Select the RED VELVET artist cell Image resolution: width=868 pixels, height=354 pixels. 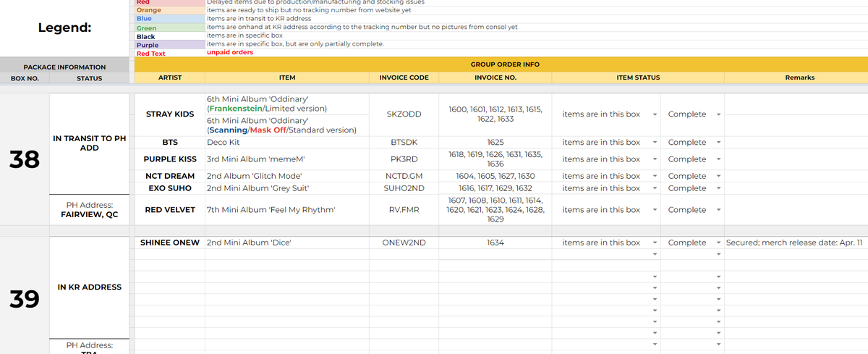[169, 210]
